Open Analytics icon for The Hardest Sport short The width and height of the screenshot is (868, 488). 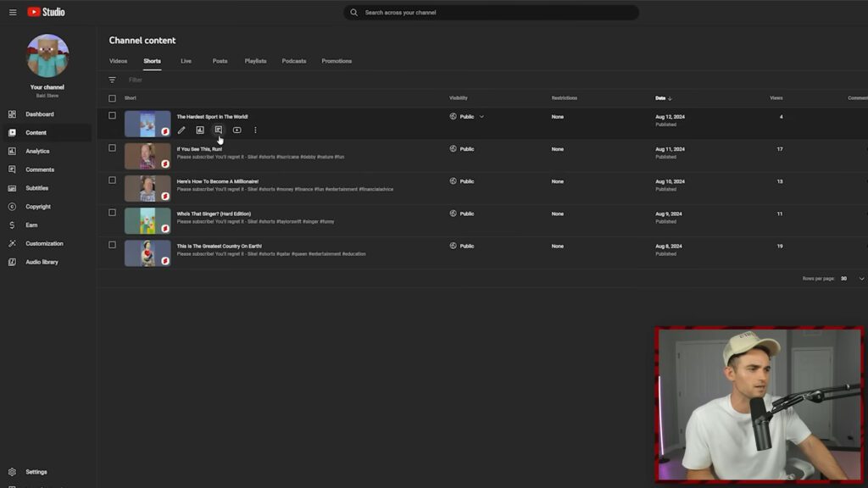click(200, 130)
